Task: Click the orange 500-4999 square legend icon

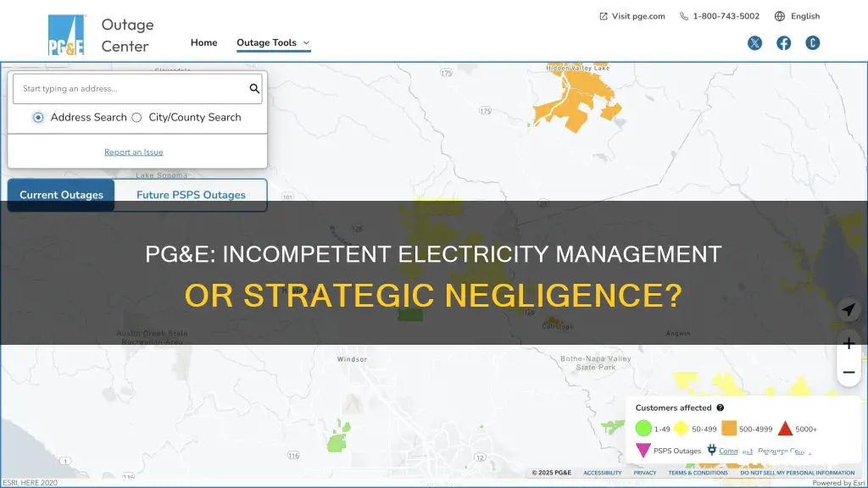Action: pos(729,428)
